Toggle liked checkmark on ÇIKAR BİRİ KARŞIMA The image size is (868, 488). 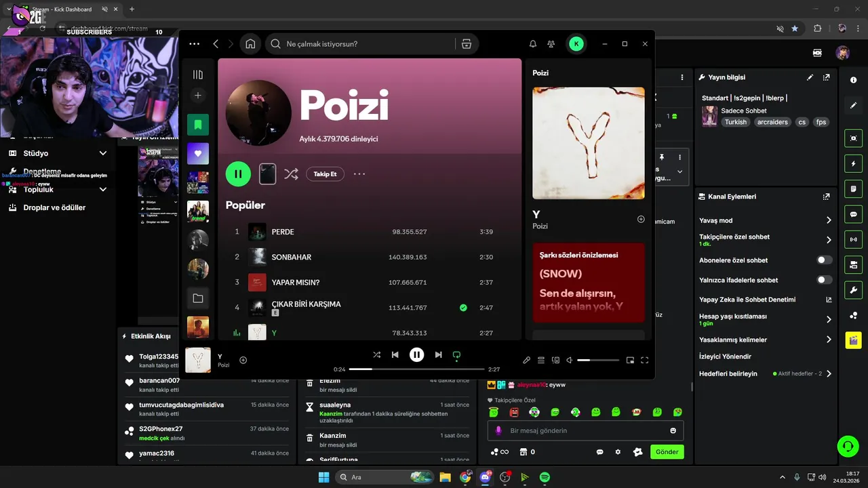463,308
